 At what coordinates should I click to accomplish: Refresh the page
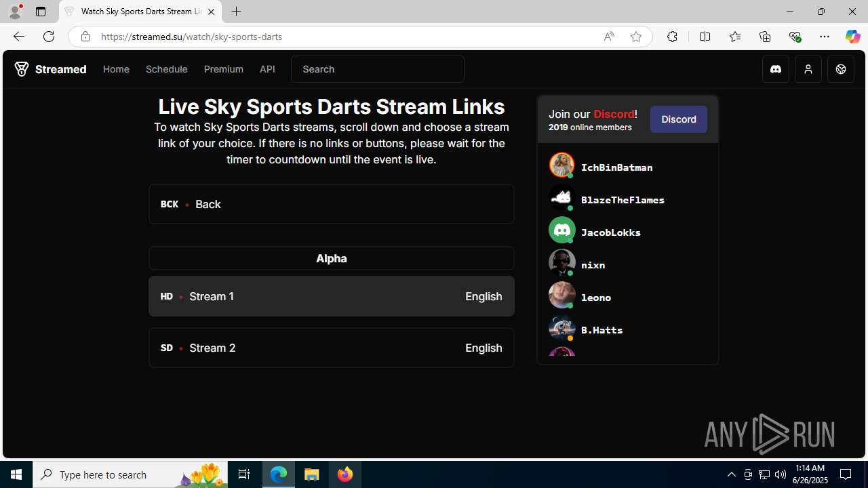tap(49, 37)
